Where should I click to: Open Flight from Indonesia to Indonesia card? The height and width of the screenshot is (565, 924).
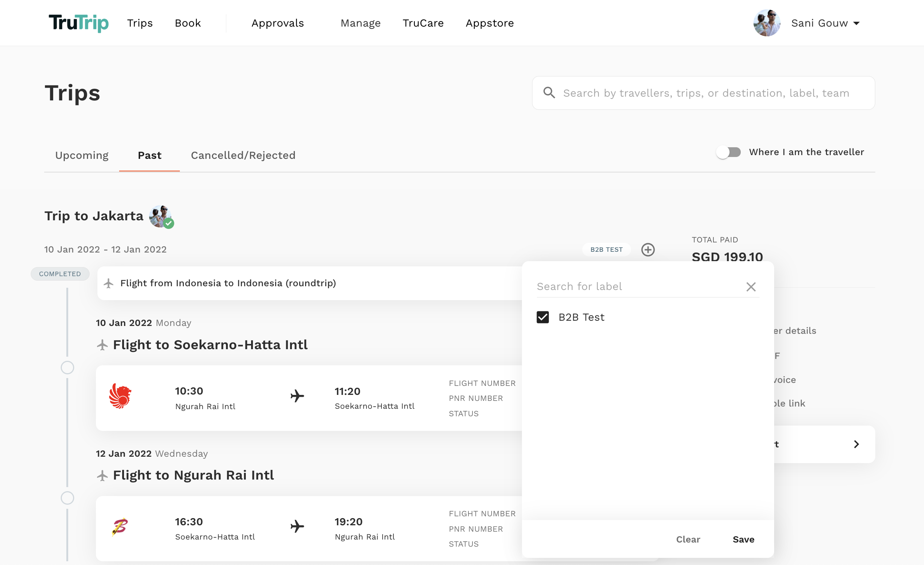(309, 284)
